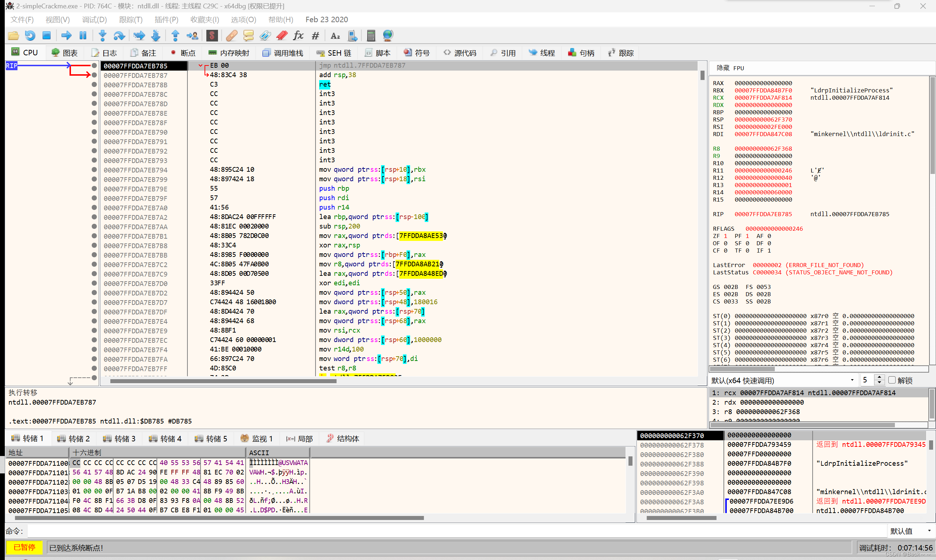Screen dimensions: 936x560
Task: Toggle breakpoint dot at 00007FFDDA7EB794
Action: [94, 170]
